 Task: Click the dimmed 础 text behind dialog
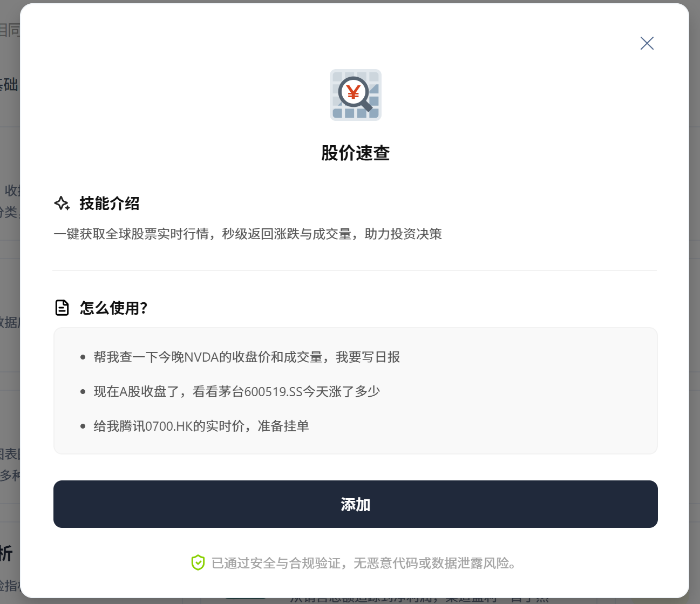click(9, 84)
